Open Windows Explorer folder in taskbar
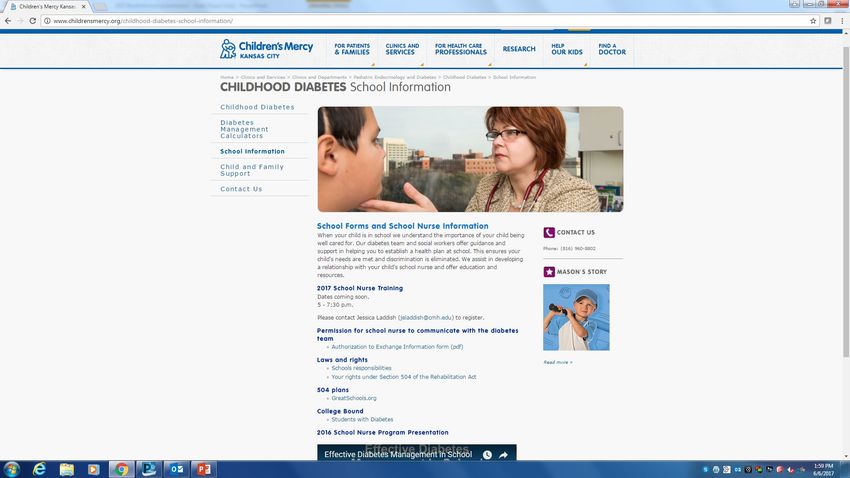This screenshot has width=850, height=478. pos(67,469)
